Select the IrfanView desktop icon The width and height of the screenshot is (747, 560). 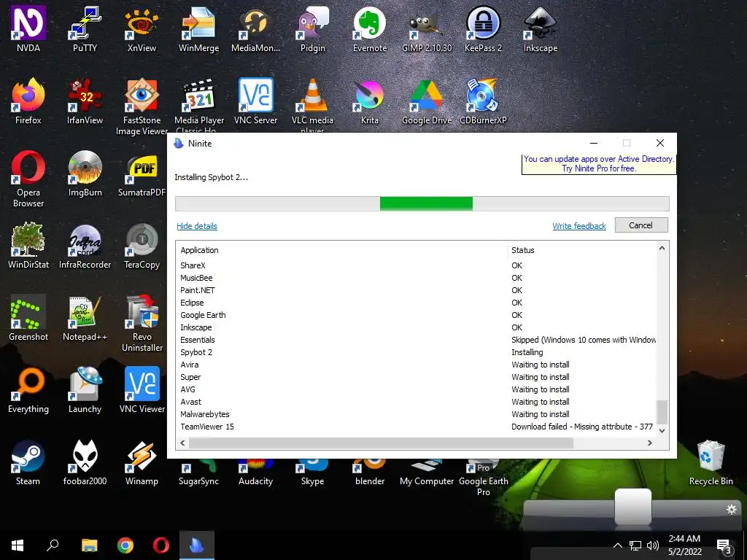pos(85,101)
